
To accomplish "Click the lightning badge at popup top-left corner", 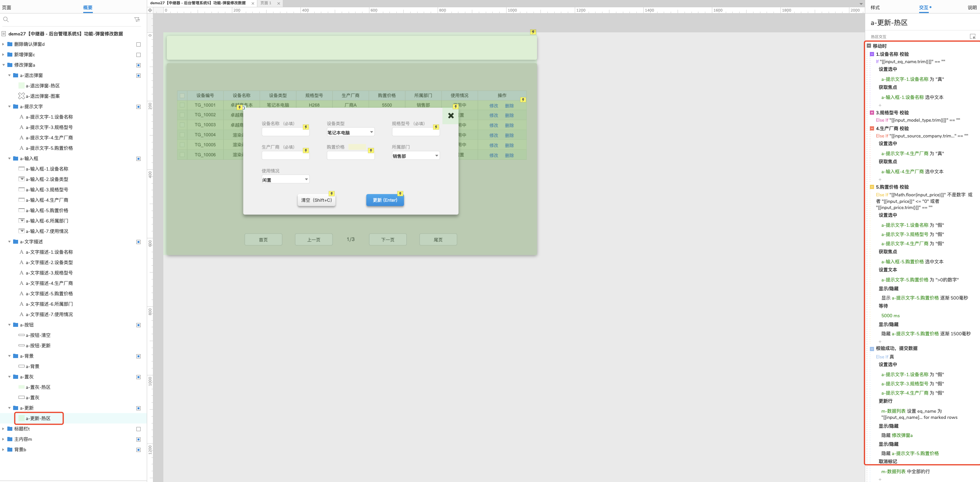I will tap(240, 107).
